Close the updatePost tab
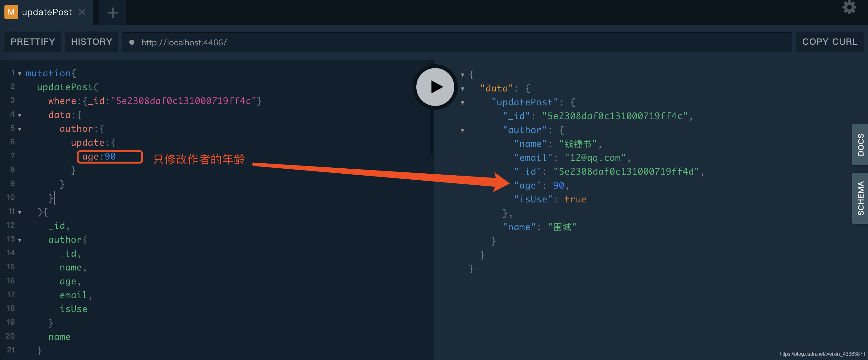Screen dimensions: 868x360 [82, 13]
